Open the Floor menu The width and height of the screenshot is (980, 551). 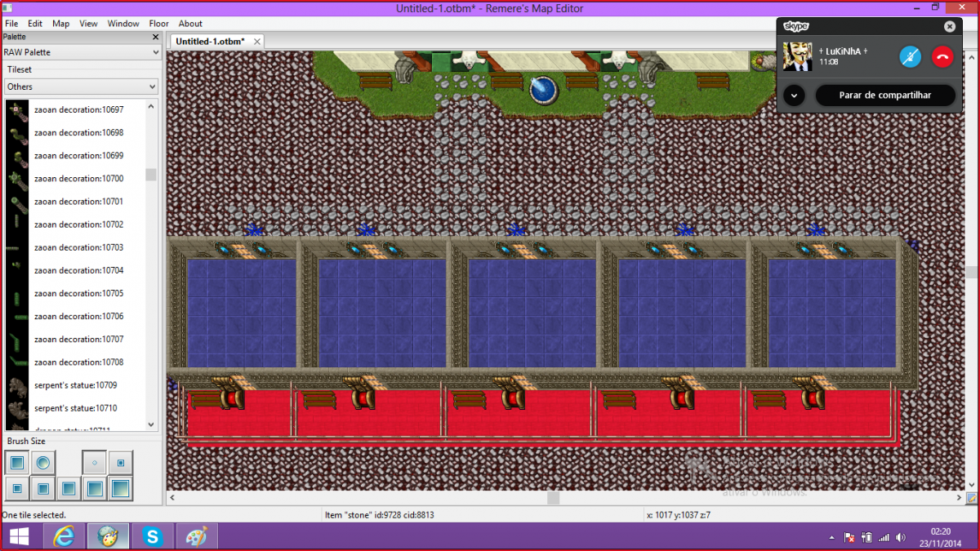(x=159, y=24)
